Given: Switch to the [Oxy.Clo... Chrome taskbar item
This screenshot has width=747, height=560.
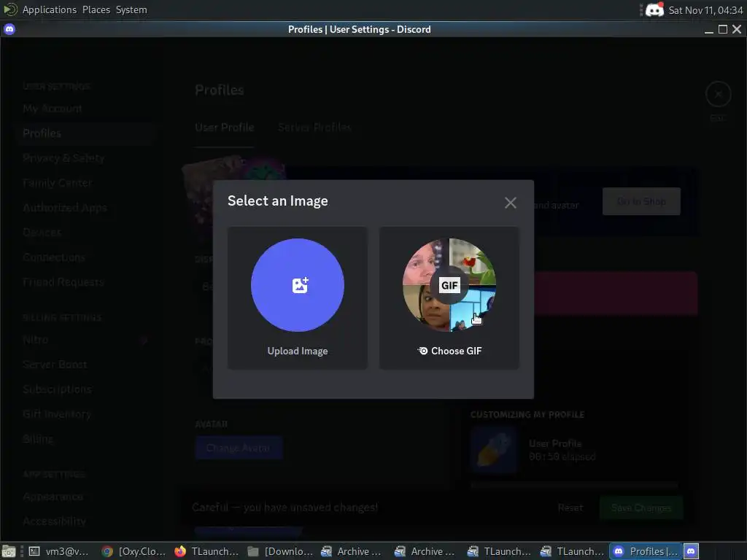Looking at the screenshot, I should [x=133, y=551].
